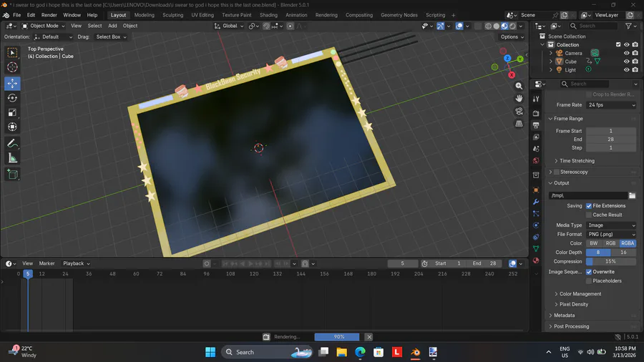The height and width of the screenshot is (362, 644).
Task: Cancel the rendering progress
Action: (369, 337)
